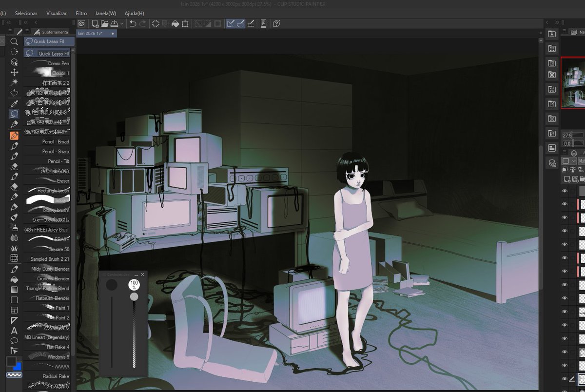This screenshot has width=585, height=392.
Task: Select the Rotate view tool
Action: 14,52
